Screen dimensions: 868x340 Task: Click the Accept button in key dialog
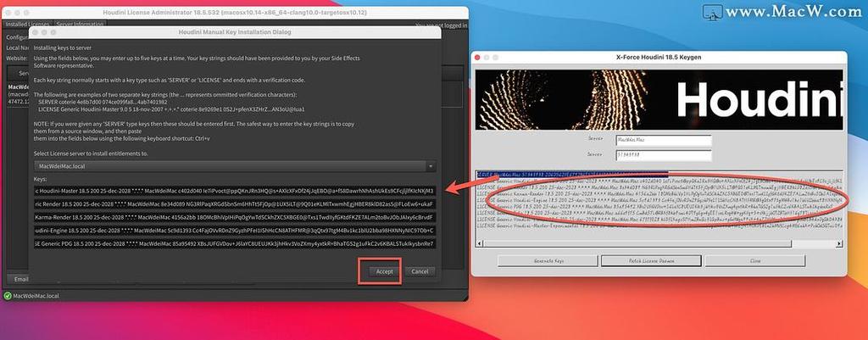(384, 271)
